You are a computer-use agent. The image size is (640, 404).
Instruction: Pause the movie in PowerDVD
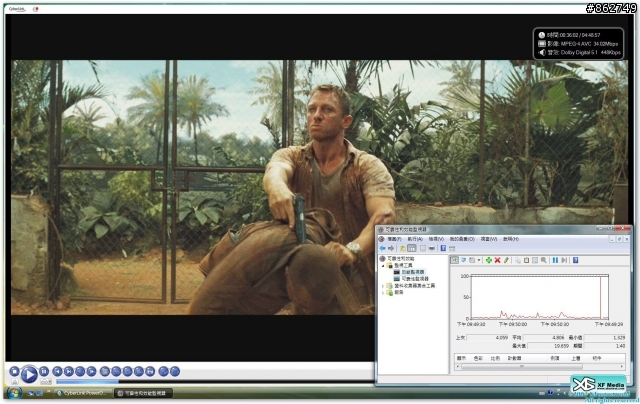(x=44, y=371)
